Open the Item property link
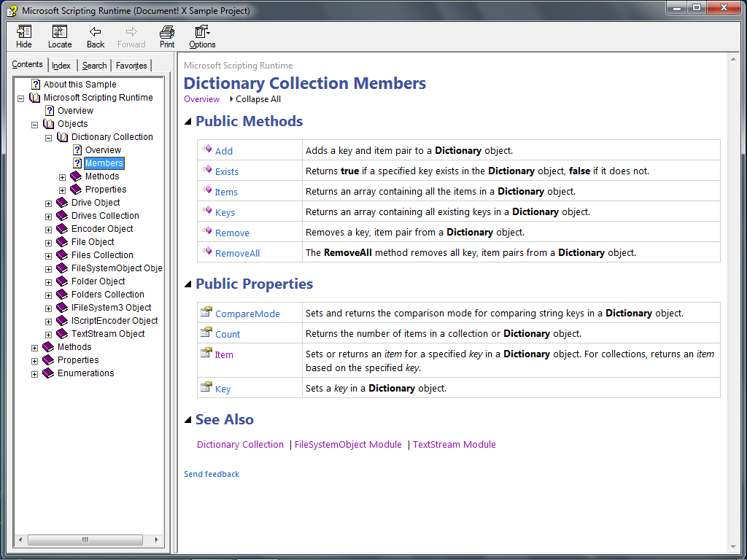The height and width of the screenshot is (560, 747). click(224, 355)
